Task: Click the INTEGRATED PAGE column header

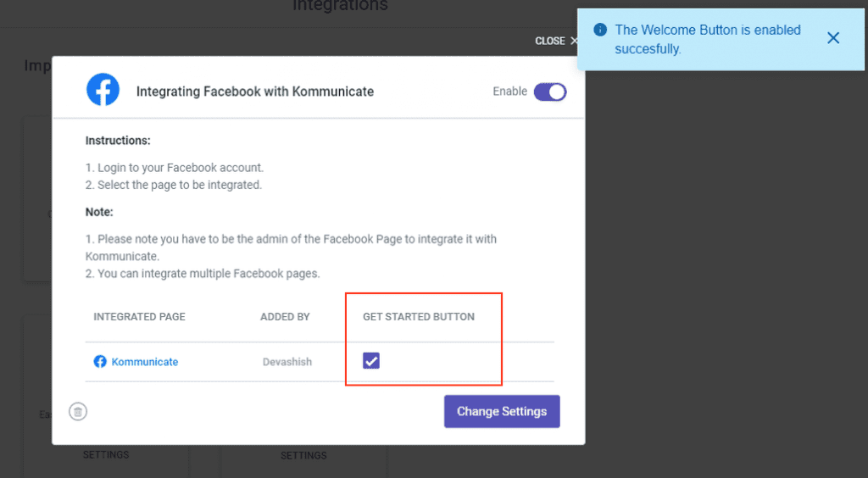Action: point(140,317)
